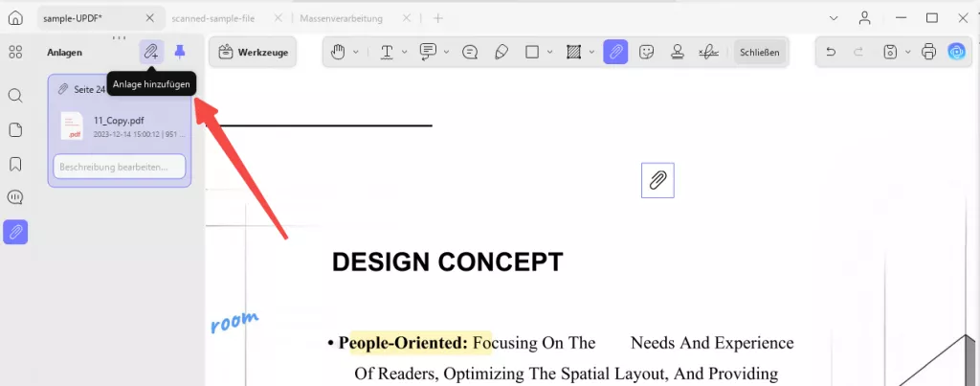
Task: Close the scanned-sample-file tab
Action: [x=278, y=18]
